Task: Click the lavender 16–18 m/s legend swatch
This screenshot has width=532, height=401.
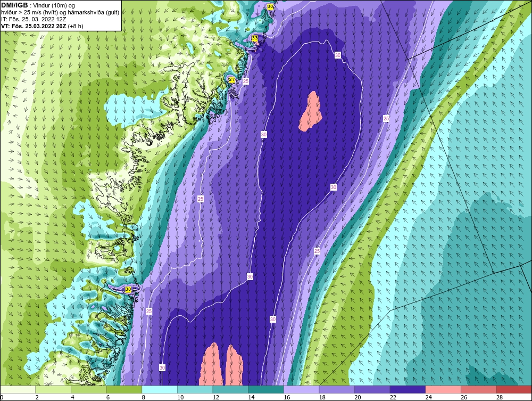Action: (301, 389)
